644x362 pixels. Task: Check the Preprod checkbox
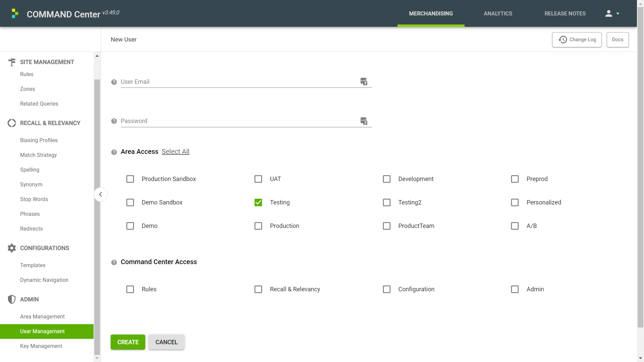pyautogui.click(x=515, y=179)
